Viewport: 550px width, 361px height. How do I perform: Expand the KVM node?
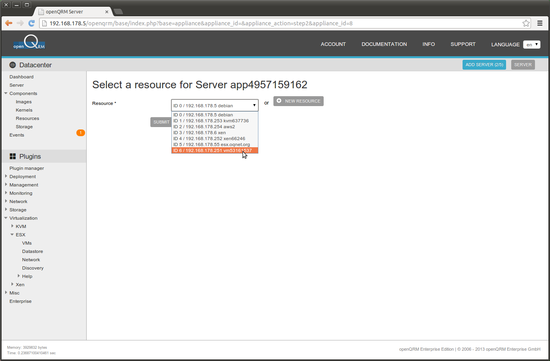(x=12, y=226)
